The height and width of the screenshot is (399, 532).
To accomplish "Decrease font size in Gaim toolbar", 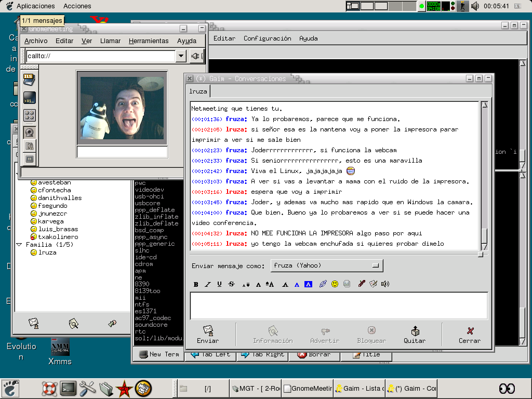I will [246, 284].
